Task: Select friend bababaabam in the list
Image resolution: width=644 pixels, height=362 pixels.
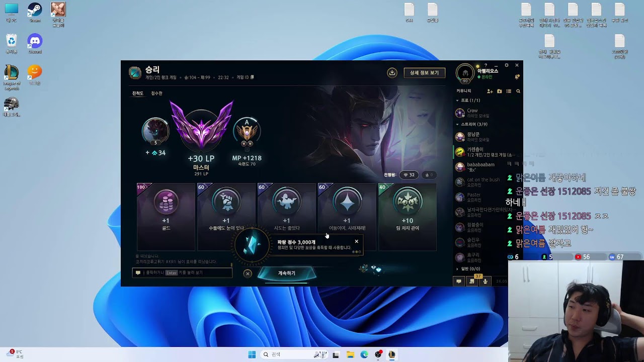Action: (x=488, y=167)
